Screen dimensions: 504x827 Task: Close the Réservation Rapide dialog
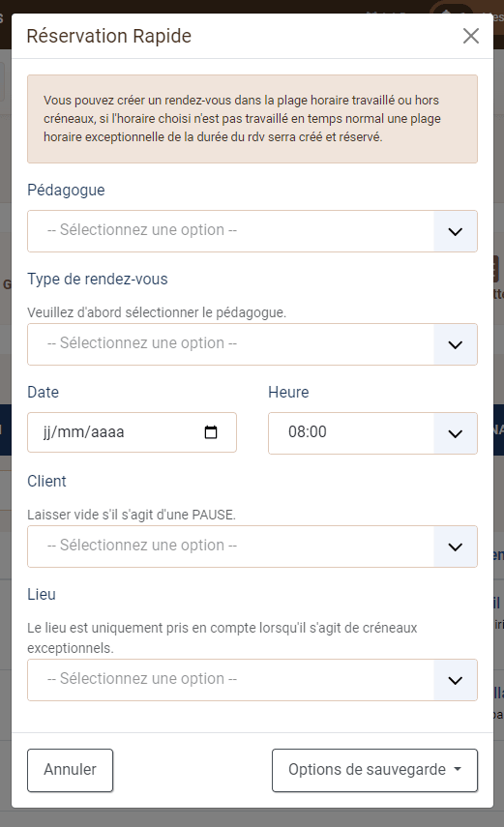pos(471,36)
